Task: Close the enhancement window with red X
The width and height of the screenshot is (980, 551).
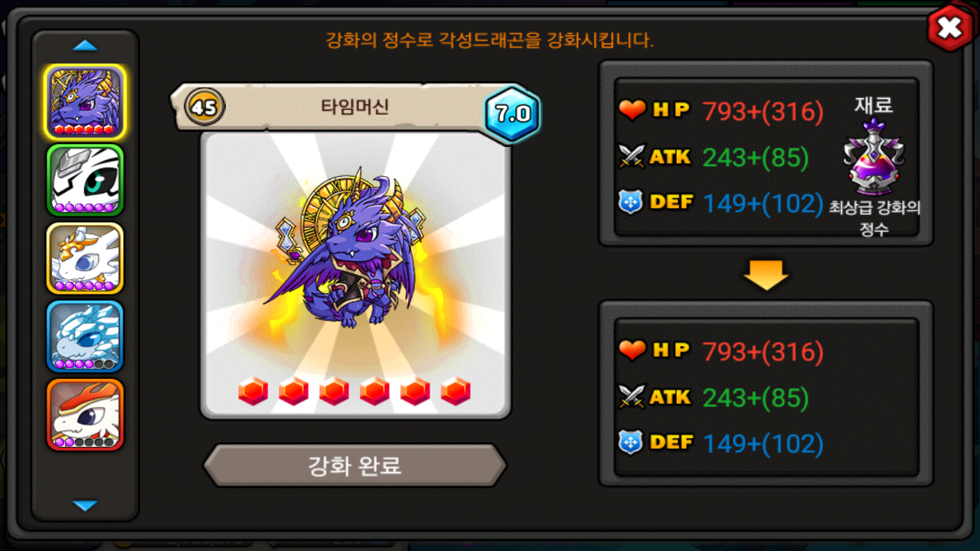Action: coord(949,28)
